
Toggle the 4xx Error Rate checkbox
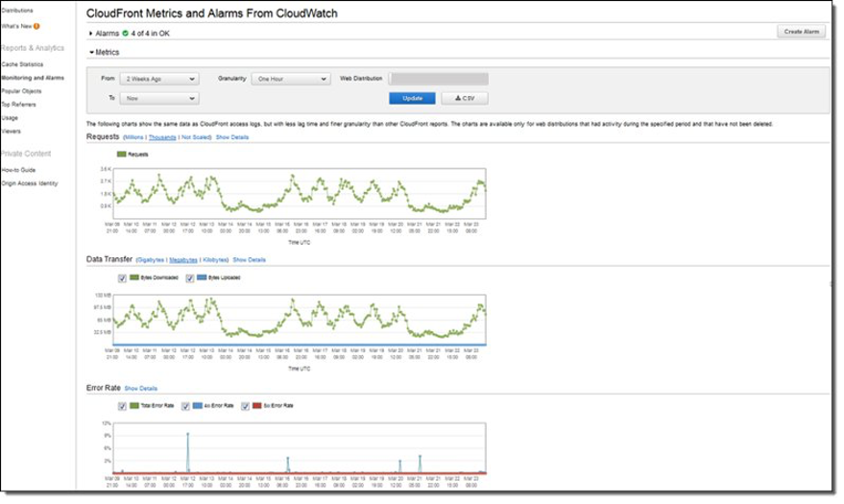(x=185, y=406)
